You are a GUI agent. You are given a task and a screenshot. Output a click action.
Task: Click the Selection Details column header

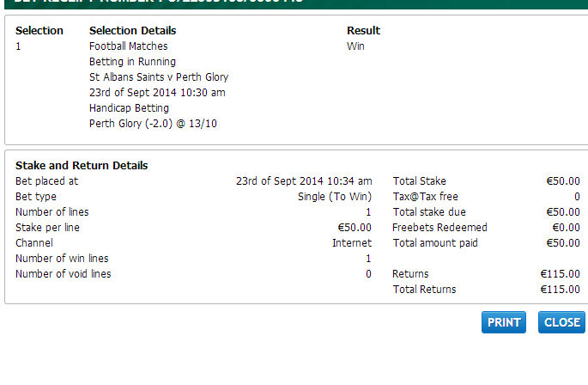tap(132, 31)
